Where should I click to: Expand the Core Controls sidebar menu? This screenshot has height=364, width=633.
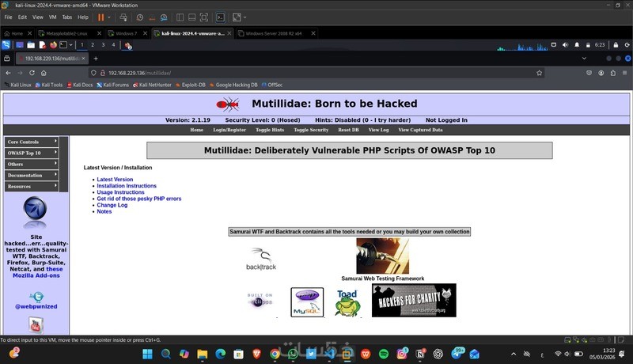(x=32, y=142)
